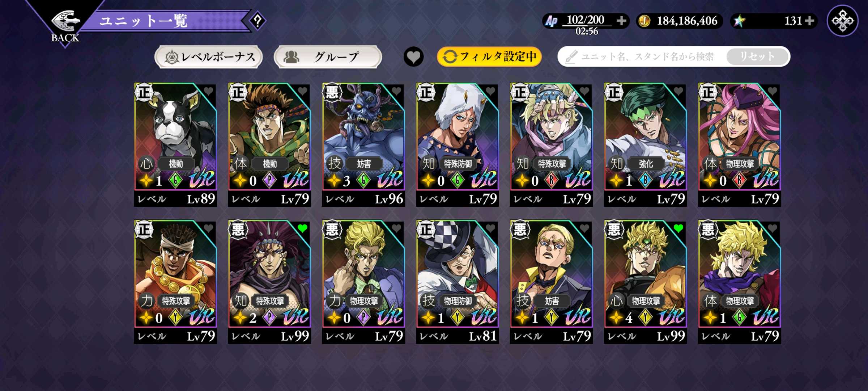This screenshot has width=868, height=391.
Task: Open the help question mark icon
Action: point(258,21)
